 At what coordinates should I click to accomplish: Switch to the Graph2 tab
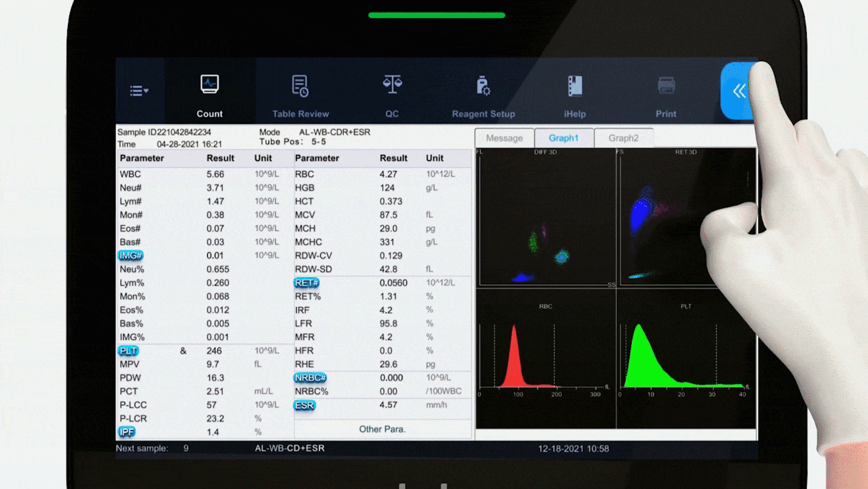coord(623,138)
